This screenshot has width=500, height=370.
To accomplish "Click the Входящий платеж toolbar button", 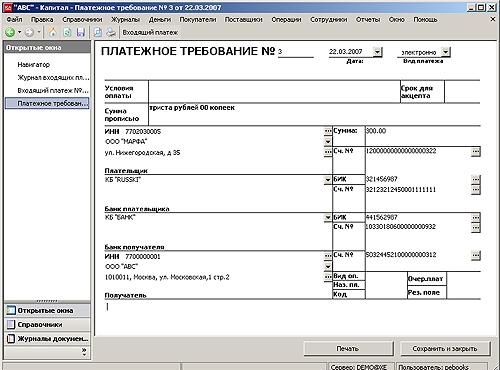I will point(150,33).
